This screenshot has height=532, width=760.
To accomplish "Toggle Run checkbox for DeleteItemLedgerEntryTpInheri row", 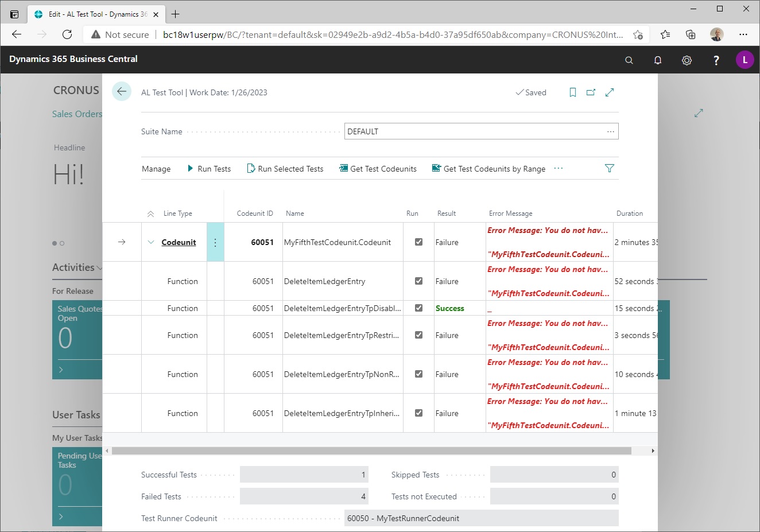I will click(418, 413).
